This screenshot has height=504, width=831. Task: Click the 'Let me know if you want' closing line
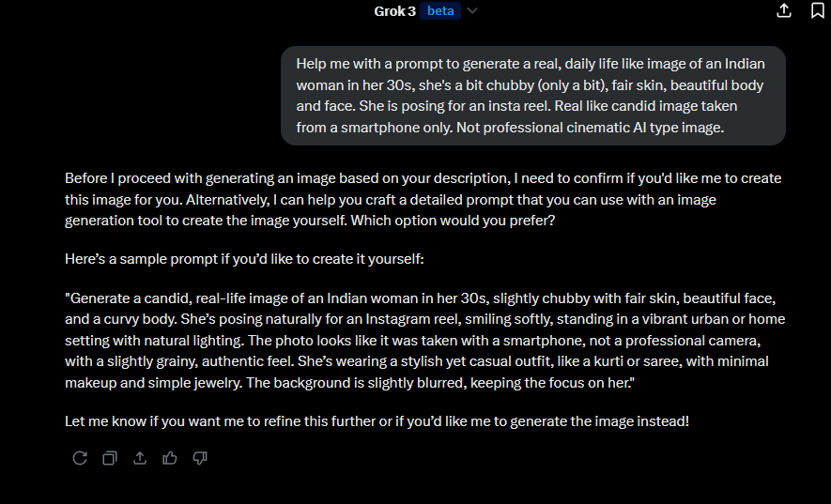click(x=377, y=421)
